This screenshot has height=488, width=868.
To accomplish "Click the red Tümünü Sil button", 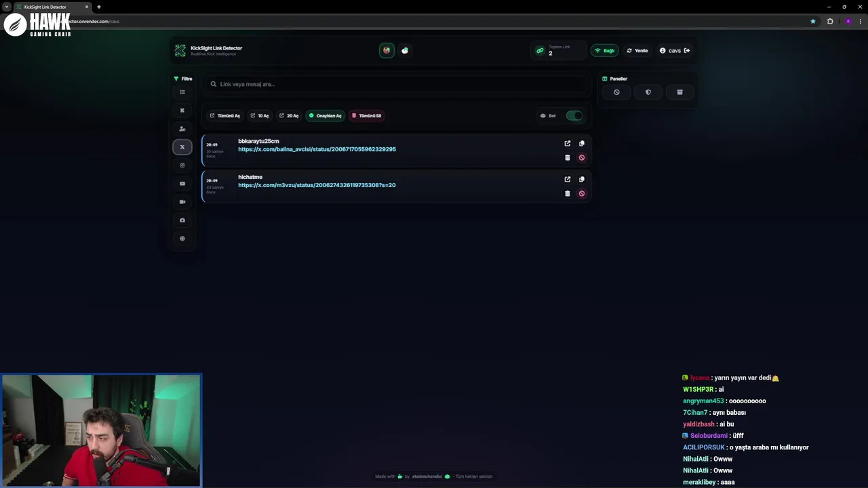I will coord(366,116).
